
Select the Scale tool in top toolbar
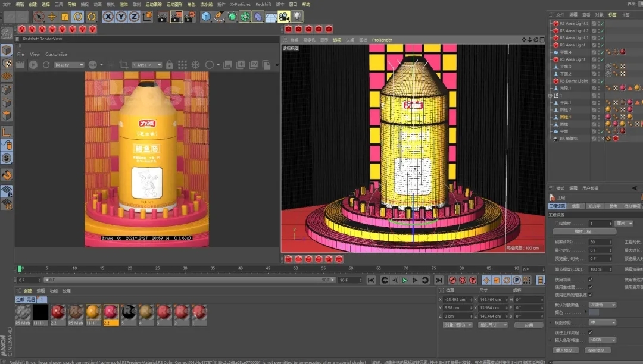pyautogui.click(x=65, y=17)
